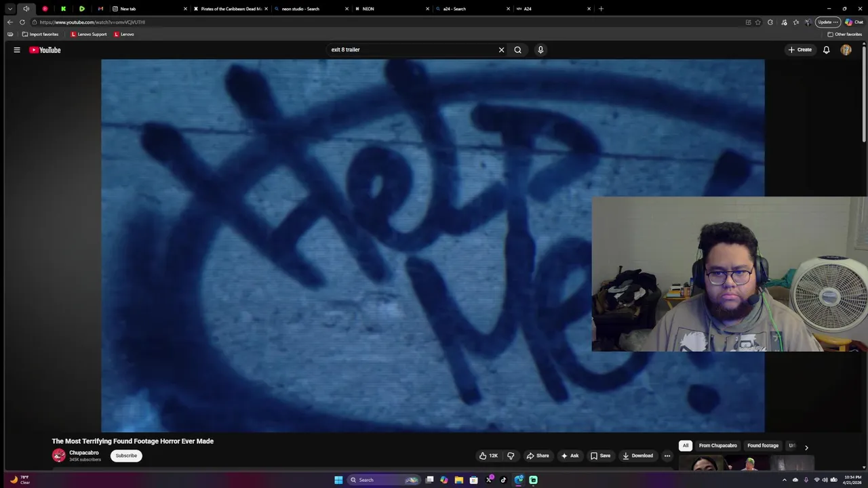Image resolution: width=868 pixels, height=488 pixels.
Task: Open the tab search dropdown arrow
Action: (10, 9)
